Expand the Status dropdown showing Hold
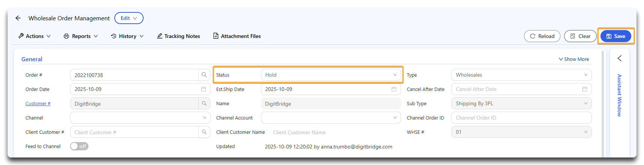The width and height of the screenshot is (644, 165). [330, 75]
